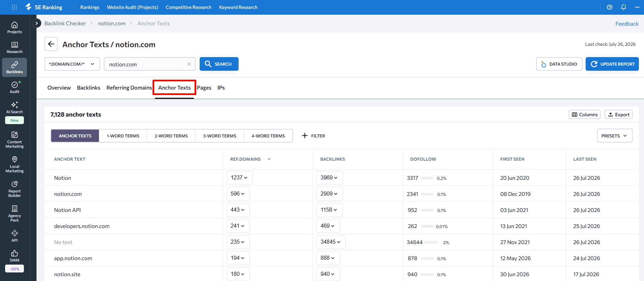Switch to the Pages tab
The height and width of the screenshot is (281, 644).
(x=204, y=88)
